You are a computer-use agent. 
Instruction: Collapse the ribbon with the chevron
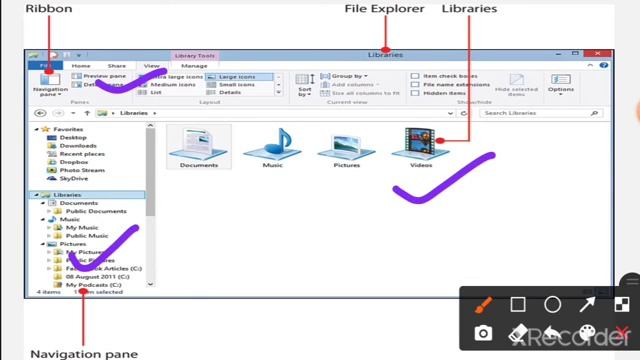(x=590, y=65)
